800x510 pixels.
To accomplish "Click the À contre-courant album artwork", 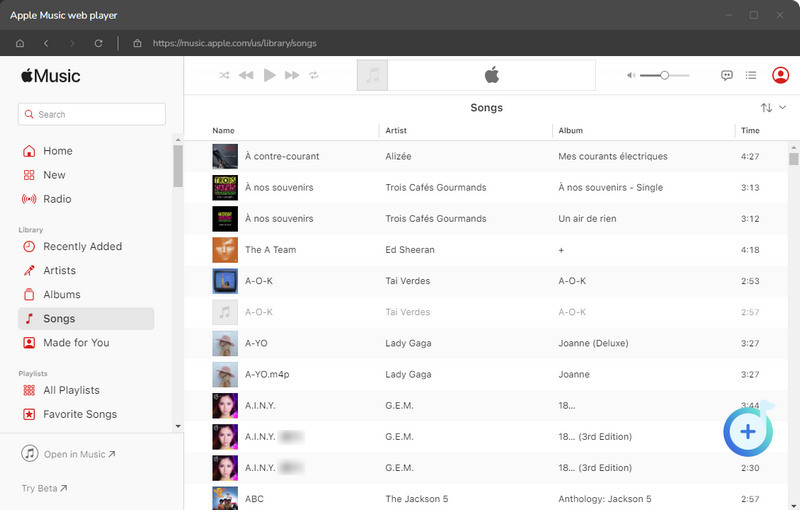I will coord(225,156).
